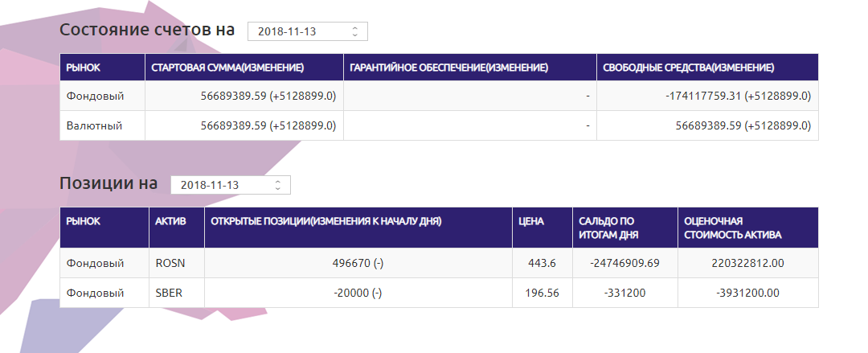Click ROSN estimated value 220322812.00
The height and width of the screenshot is (353, 868).
[x=748, y=263]
